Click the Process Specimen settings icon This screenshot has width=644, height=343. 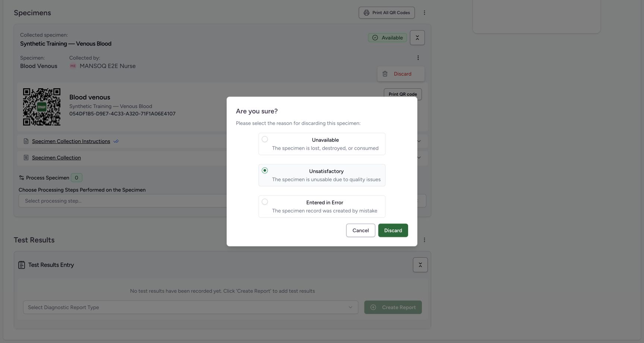tap(22, 178)
